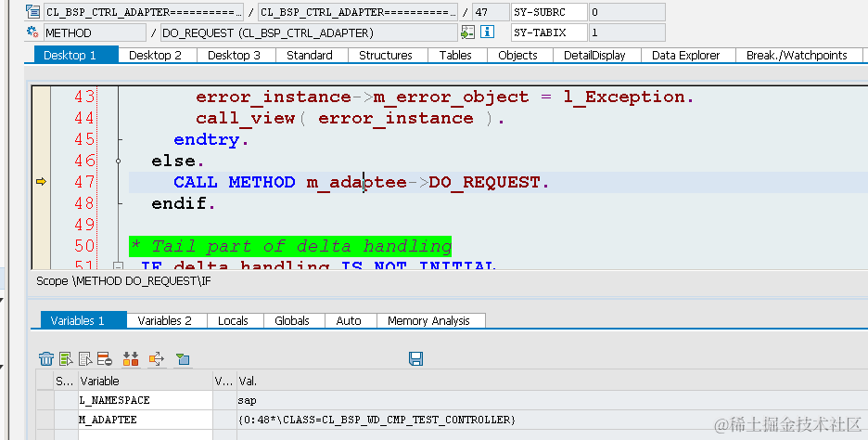Click the remove-row icon with minus sign
Screen dimensions: 868x440
105,358
